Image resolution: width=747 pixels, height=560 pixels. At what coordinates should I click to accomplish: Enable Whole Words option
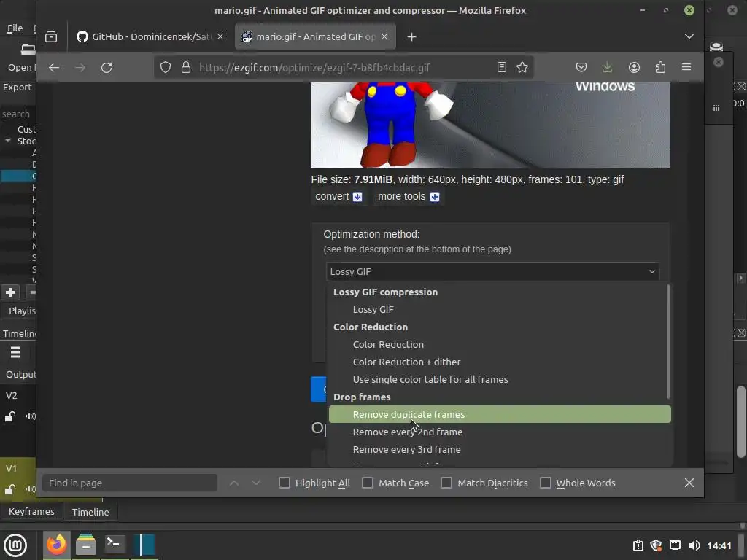(x=546, y=483)
